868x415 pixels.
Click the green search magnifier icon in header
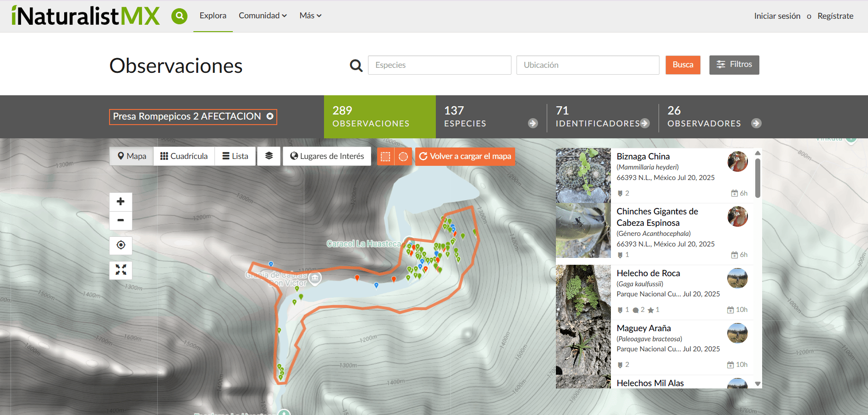[179, 16]
